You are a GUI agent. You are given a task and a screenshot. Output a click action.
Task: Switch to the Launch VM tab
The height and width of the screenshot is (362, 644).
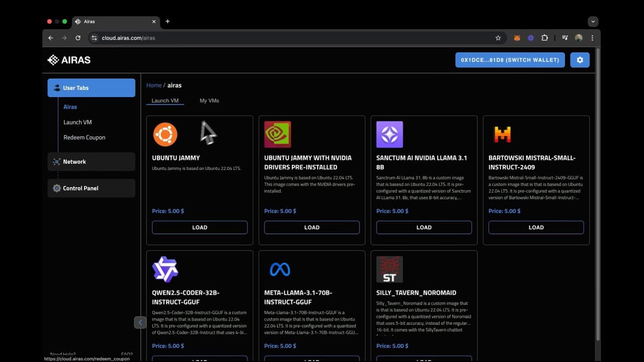[165, 101]
